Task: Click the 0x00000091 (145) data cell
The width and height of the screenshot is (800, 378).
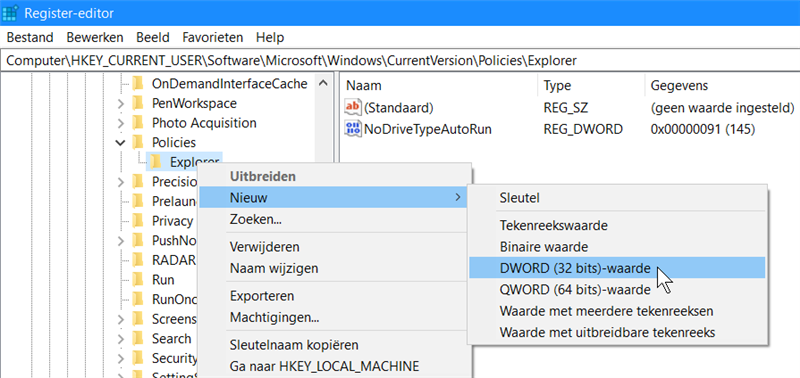Action: point(703,129)
